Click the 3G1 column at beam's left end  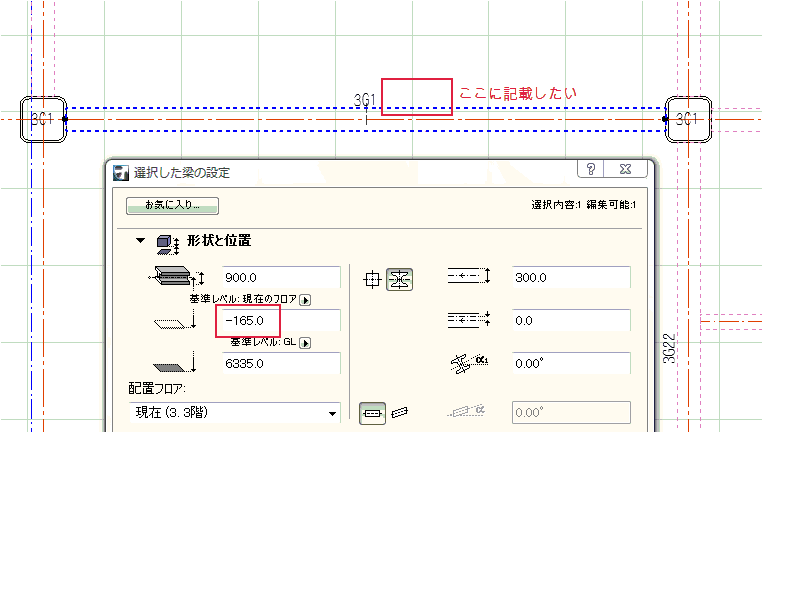pos(43,119)
